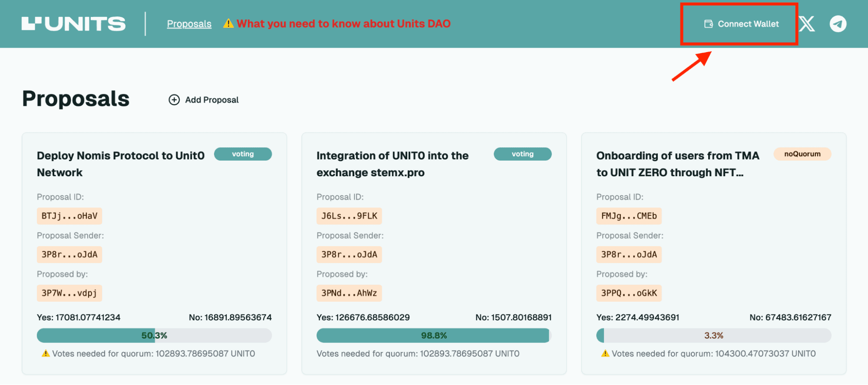The width and height of the screenshot is (868, 385).
Task: Click the 50.3% vote progress bar
Action: pyautogui.click(x=154, y=336)
